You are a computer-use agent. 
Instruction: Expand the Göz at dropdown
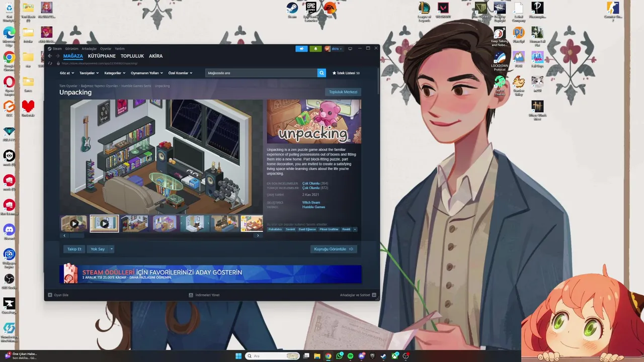pos(67,73)
